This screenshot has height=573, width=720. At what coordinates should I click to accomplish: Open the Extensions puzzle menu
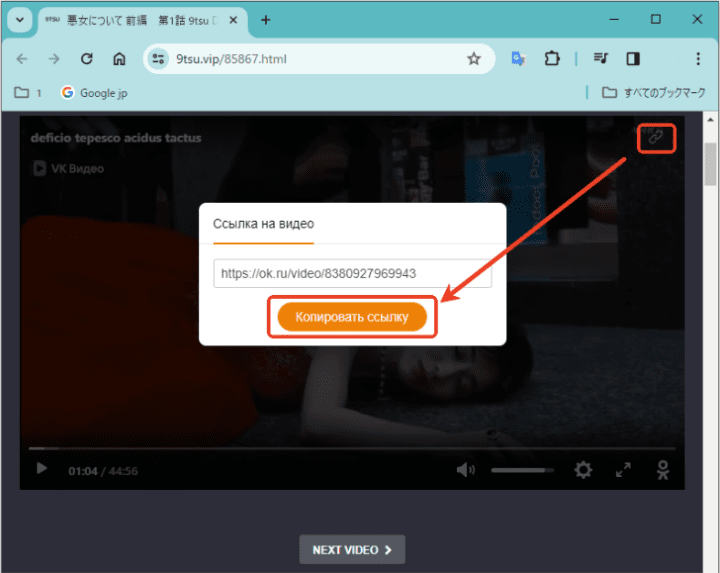tap(552, 59)
